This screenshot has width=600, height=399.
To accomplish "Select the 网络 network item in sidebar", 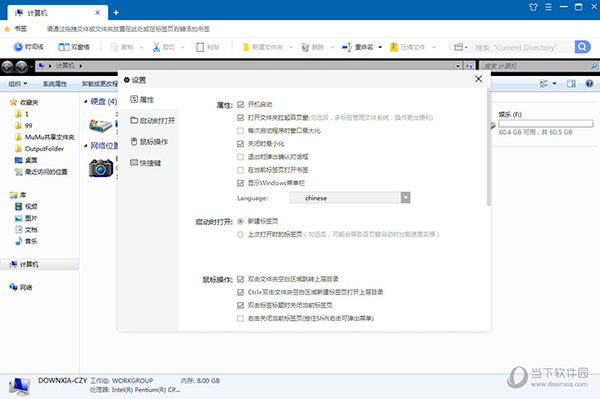I will (21, 287).
